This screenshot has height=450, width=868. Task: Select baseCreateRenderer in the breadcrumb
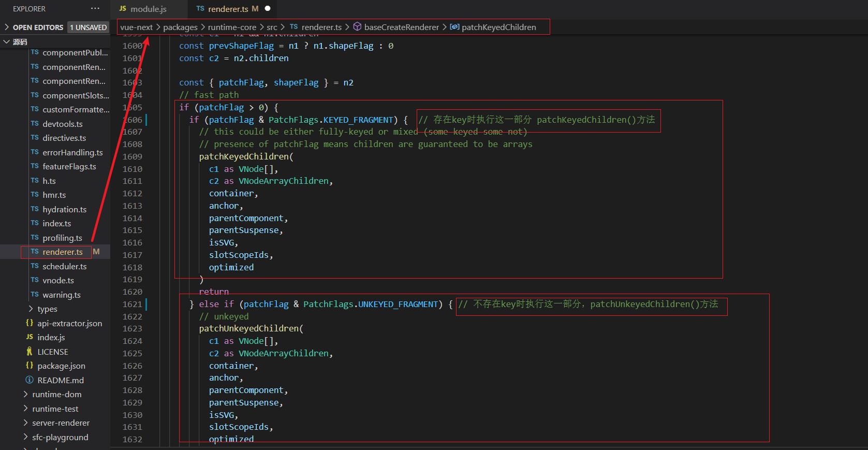click(x=401, y=27)
